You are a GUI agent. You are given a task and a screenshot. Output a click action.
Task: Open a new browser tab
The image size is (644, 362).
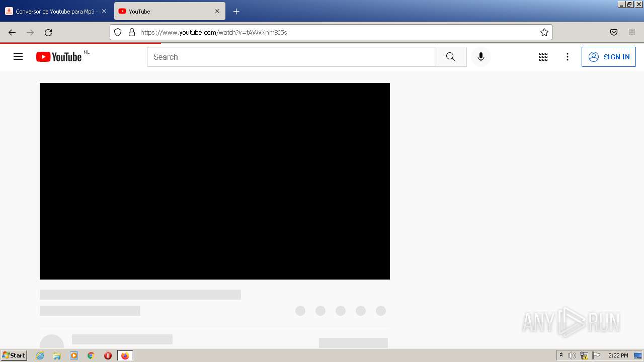pos(236,11)
